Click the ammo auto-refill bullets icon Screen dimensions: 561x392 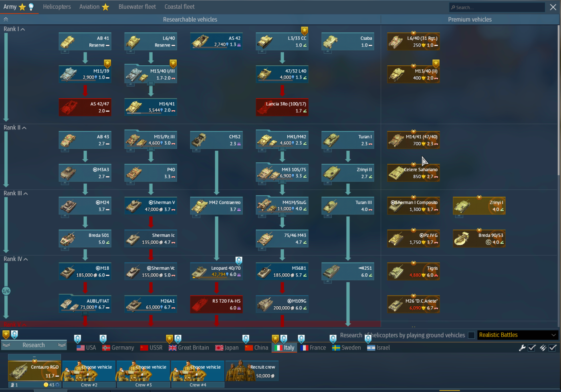(x=543, y=348)
